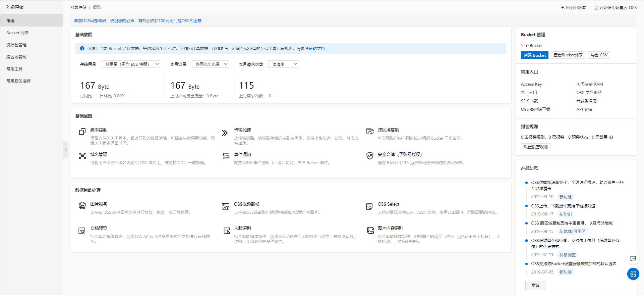The height and width of the screenshot is (295, 644).
Task: Collapse the left sidebar handle
Action: (x=66, y=150)
